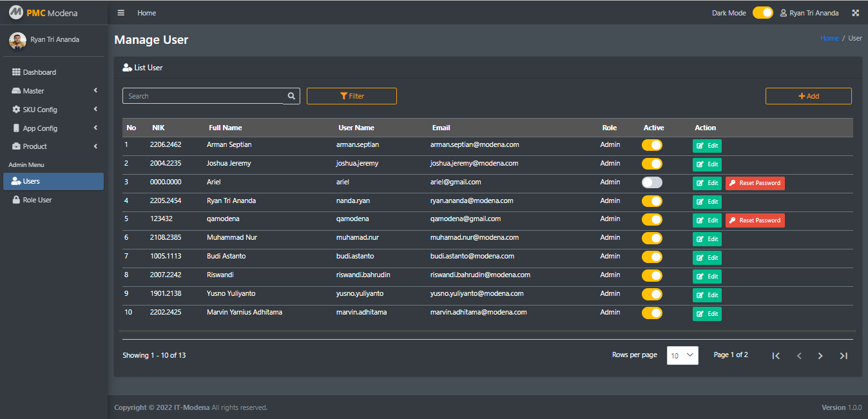Click the Email column header

[x=441, y=128]
